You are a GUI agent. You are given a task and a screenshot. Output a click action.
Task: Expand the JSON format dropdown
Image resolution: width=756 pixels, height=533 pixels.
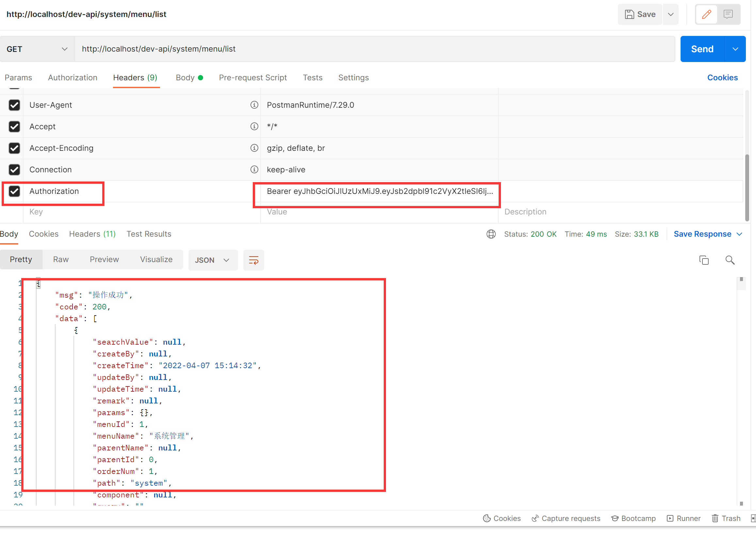(x=213, y=260)
